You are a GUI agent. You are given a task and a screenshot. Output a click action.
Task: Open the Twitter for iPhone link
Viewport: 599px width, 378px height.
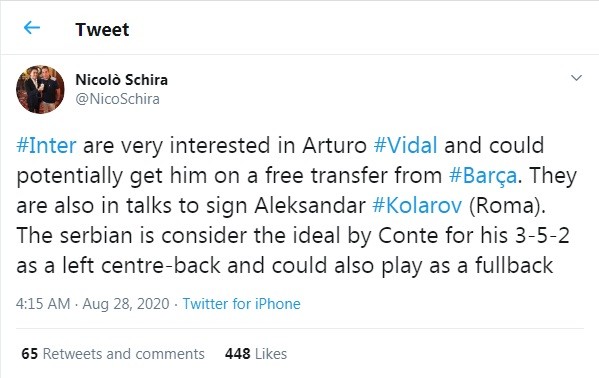[241, 304]
